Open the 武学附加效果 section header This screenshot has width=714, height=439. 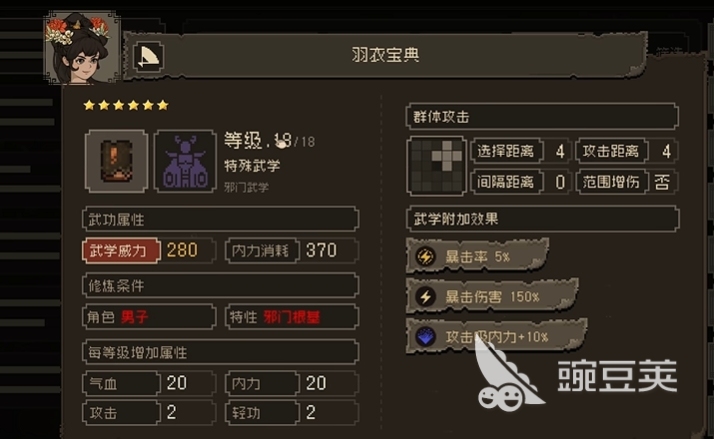(542, 219)
